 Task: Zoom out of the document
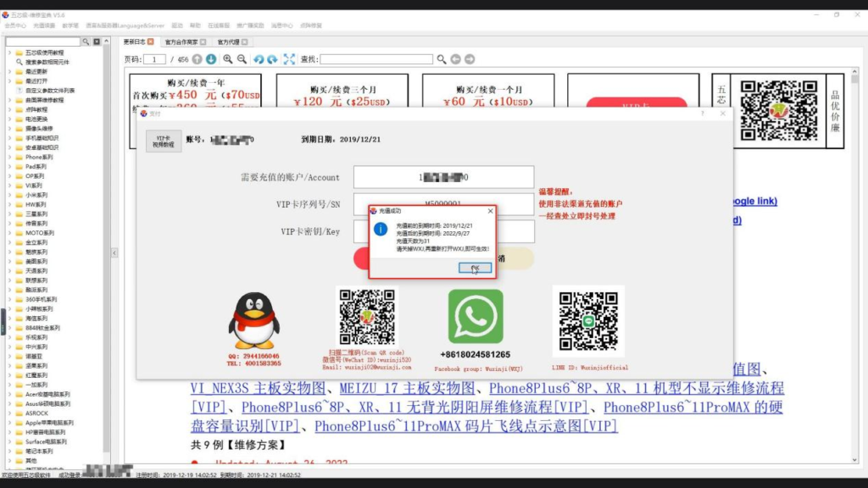[242, 59]
